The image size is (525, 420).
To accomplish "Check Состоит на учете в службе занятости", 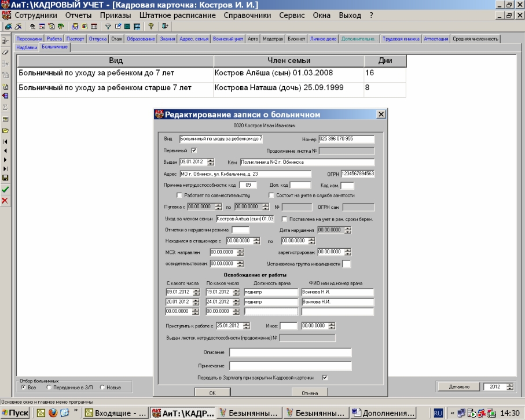I will coord(271,195).
